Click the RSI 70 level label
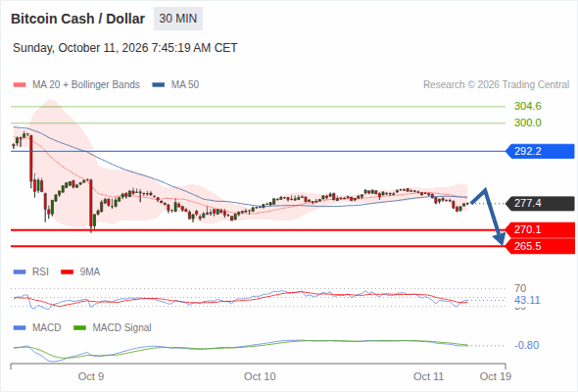 point(520,288)
